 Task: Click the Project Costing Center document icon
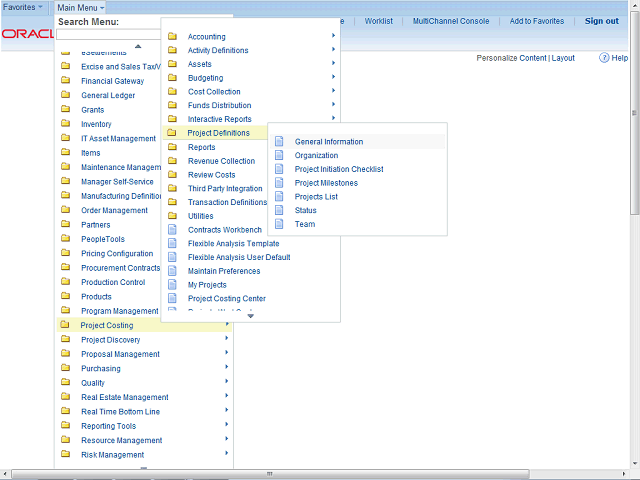click(x=173, y=298)
